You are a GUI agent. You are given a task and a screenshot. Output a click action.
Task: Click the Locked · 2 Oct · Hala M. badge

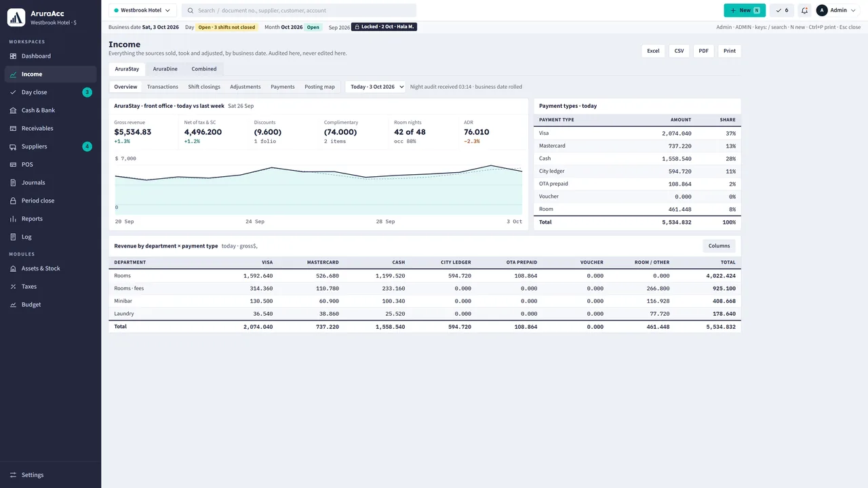(384, 27)
